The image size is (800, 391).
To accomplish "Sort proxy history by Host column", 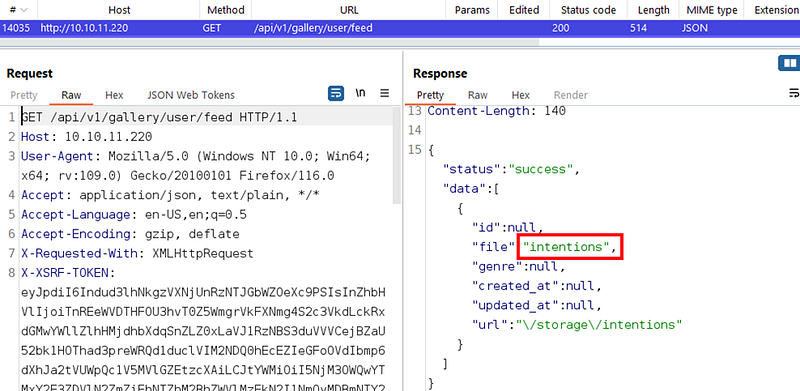I will [x=119, y=10].
